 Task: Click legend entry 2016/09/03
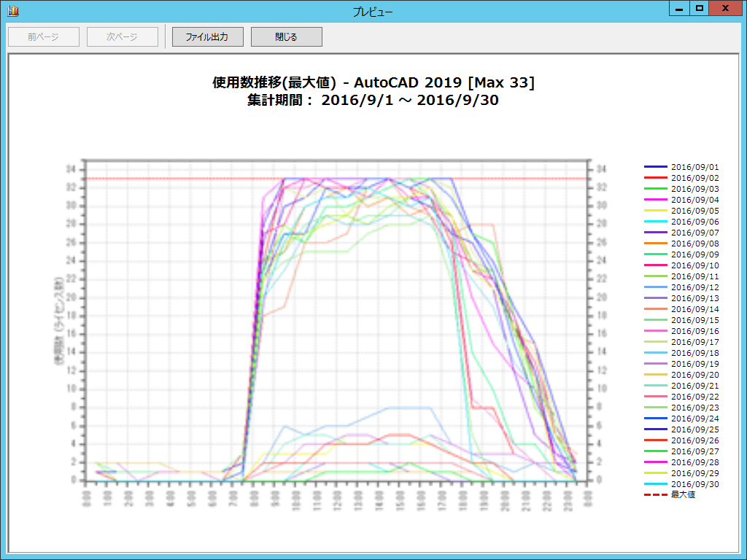pyautogui.click(x=682, y=189)
